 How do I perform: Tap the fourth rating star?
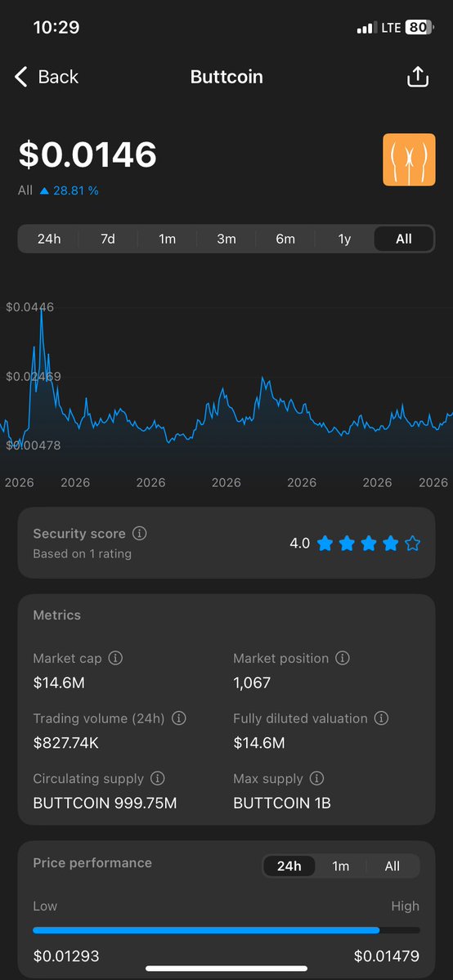[x=390, y=543]
